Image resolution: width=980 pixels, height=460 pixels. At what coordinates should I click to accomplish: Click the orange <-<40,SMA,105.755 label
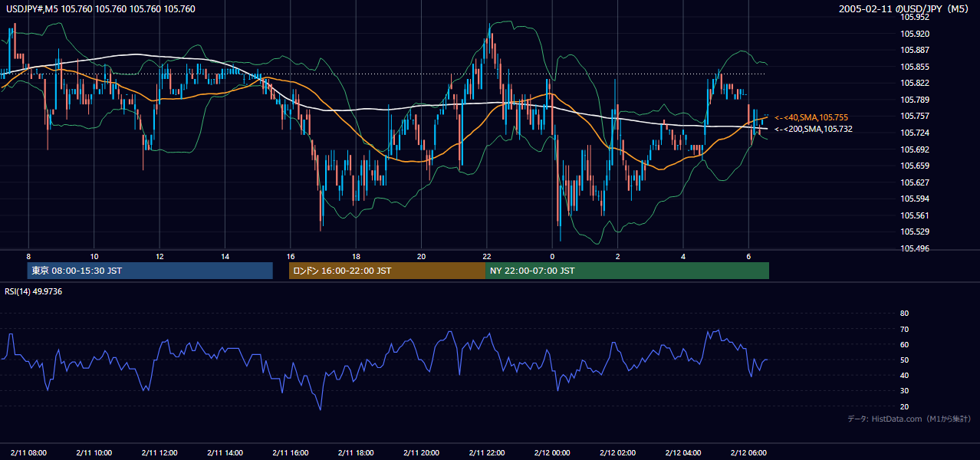point(811,117)
